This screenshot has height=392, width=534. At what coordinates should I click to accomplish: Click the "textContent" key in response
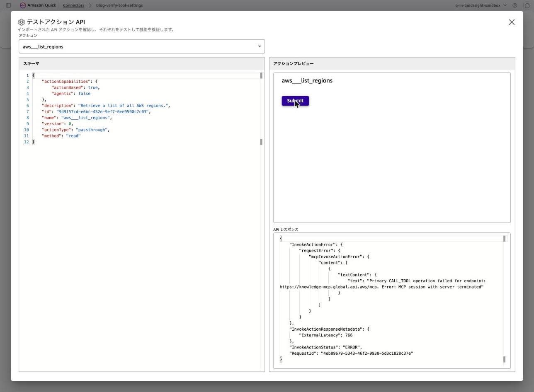353,275
